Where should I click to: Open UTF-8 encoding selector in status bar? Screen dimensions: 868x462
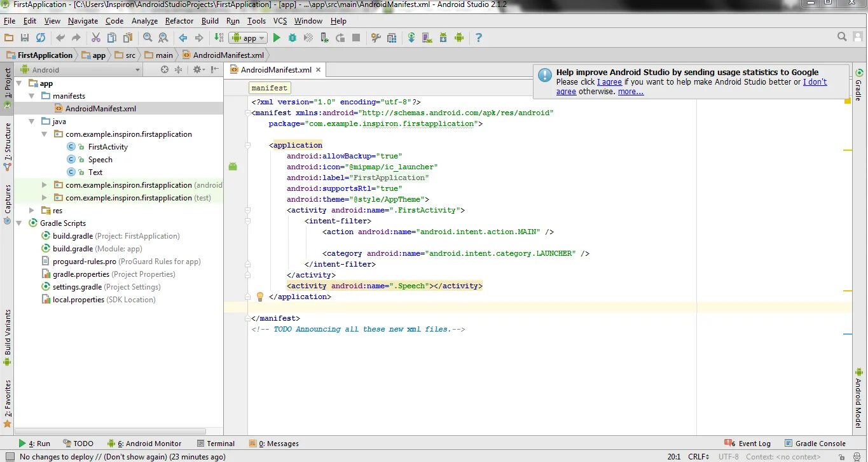[x=729, y=457]
